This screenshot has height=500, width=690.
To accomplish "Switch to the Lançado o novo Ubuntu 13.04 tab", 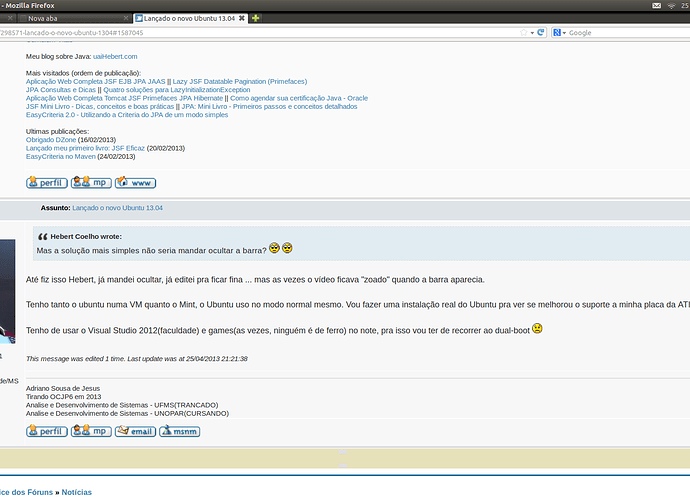I will click(x=189, y=18).
